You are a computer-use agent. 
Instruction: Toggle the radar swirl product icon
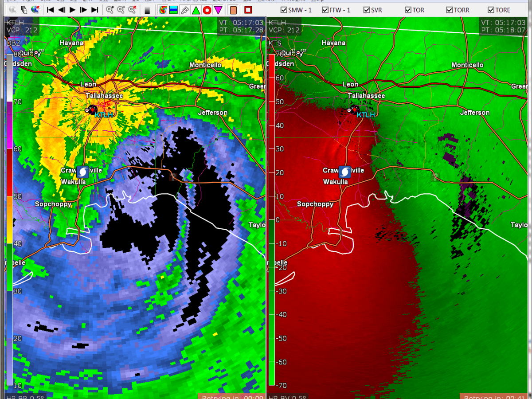(x=163, y=10)
